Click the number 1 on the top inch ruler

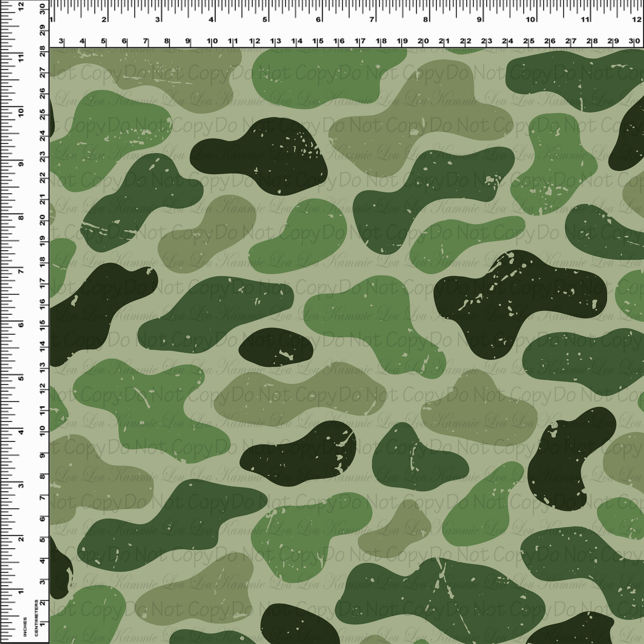tap(50, 20)
